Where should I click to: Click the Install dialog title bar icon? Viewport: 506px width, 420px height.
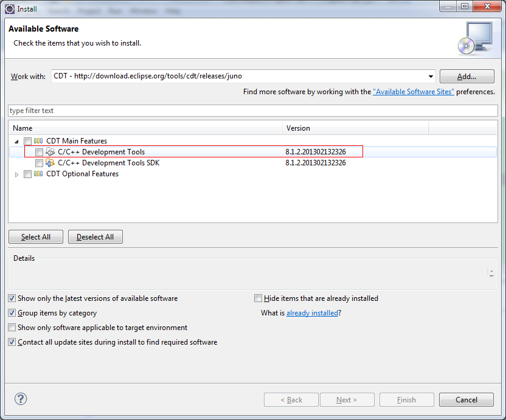tap(10, 9)
